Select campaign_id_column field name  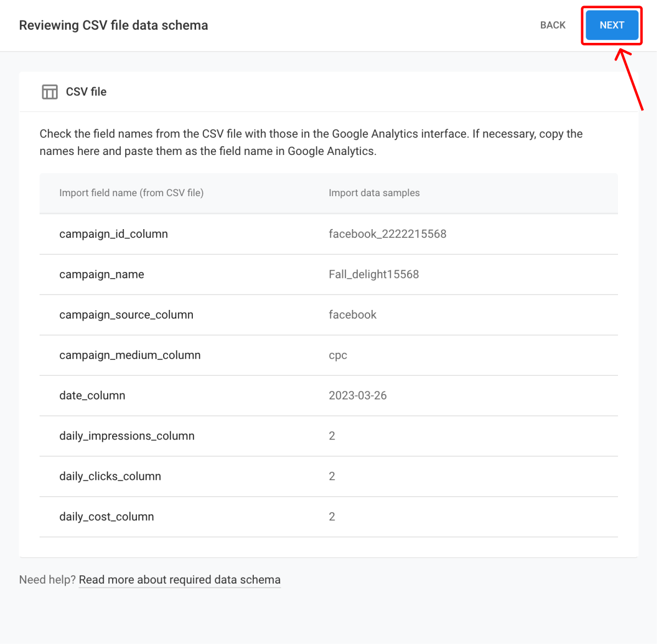tap(113, 234)
